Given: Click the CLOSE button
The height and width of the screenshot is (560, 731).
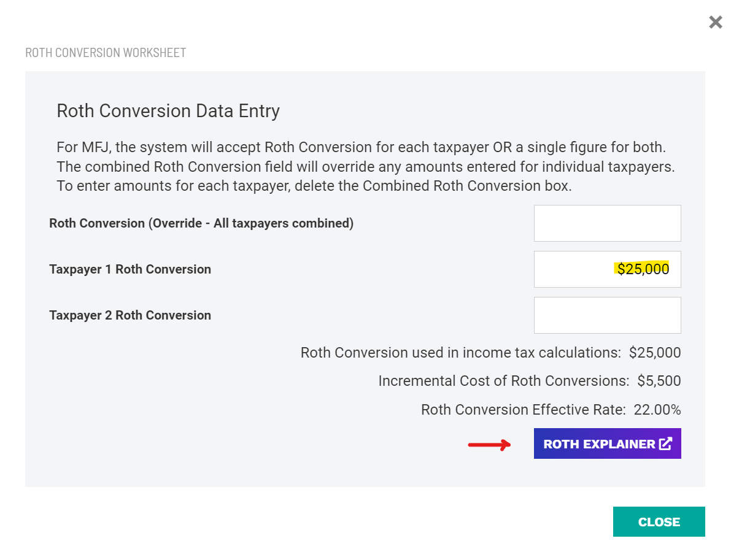Looking at the screenshot, I should [659, 521].
